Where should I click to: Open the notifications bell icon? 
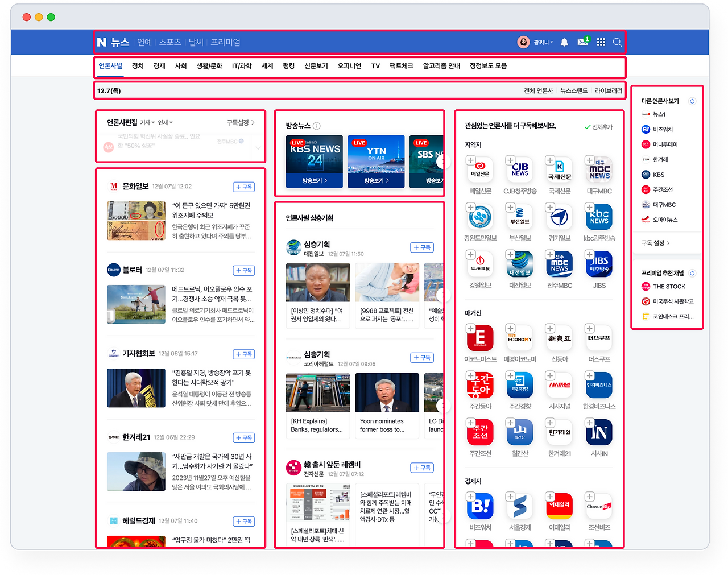click(564, 42)
